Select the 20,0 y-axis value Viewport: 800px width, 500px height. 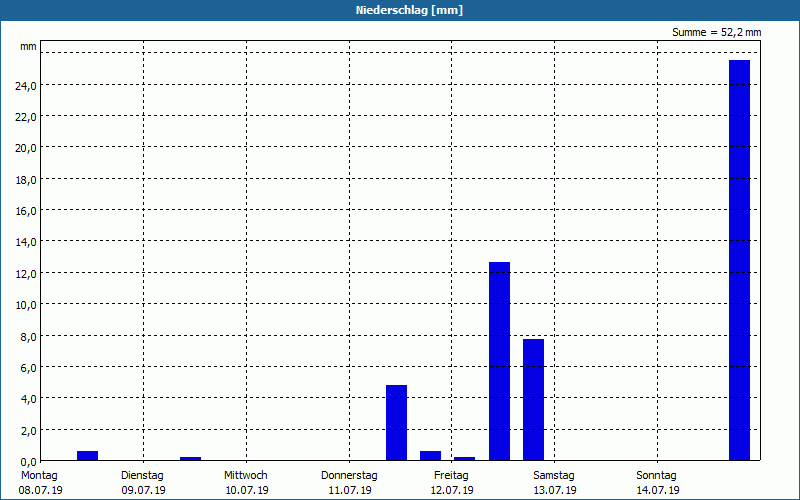click(x=26, y=148)
